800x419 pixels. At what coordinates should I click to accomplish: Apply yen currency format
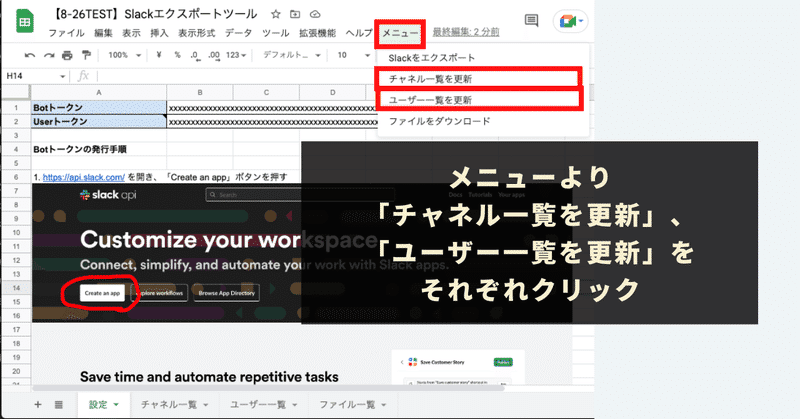[159, 55]
